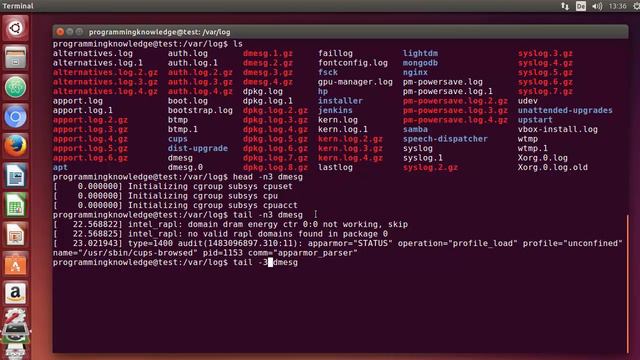Open the Files manager in the launcher

(16, 58)
